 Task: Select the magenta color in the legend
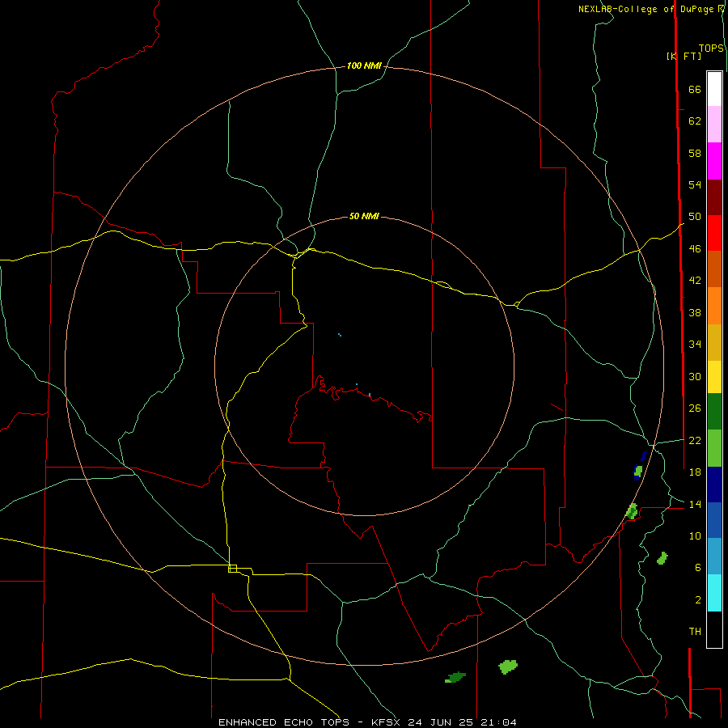(714, 161)
